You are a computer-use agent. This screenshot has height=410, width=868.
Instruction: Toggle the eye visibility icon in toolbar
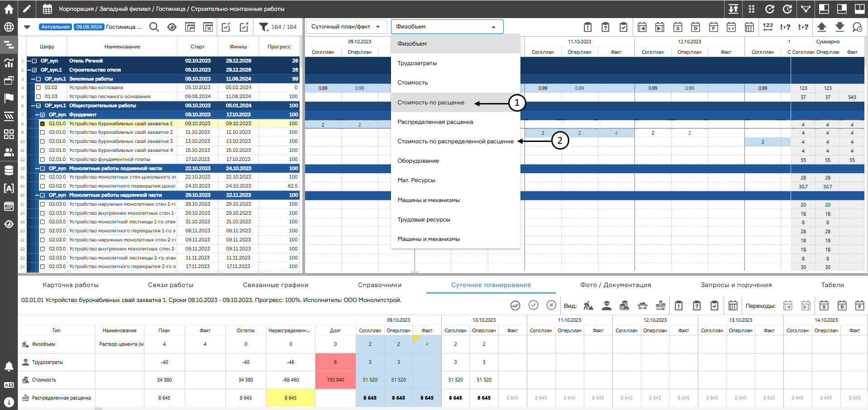(x=172, y=27)
